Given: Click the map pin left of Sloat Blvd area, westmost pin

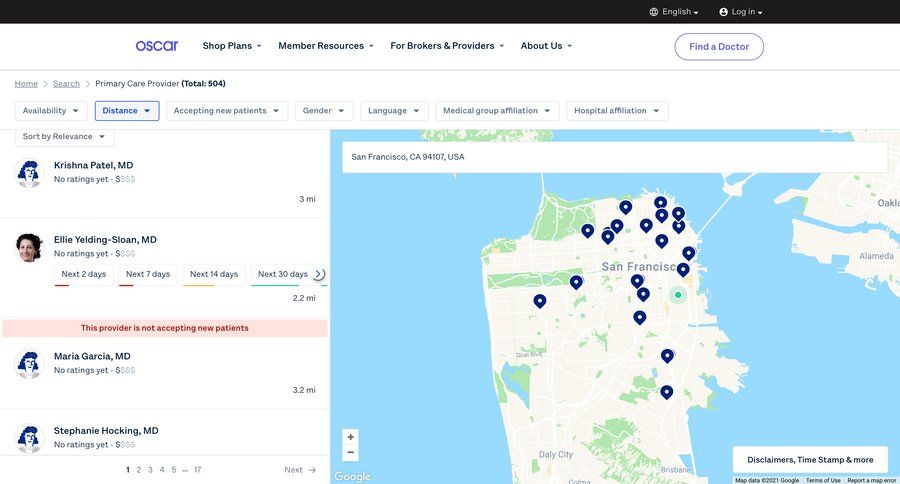Looking at the screenshot, I should (540, 301).
